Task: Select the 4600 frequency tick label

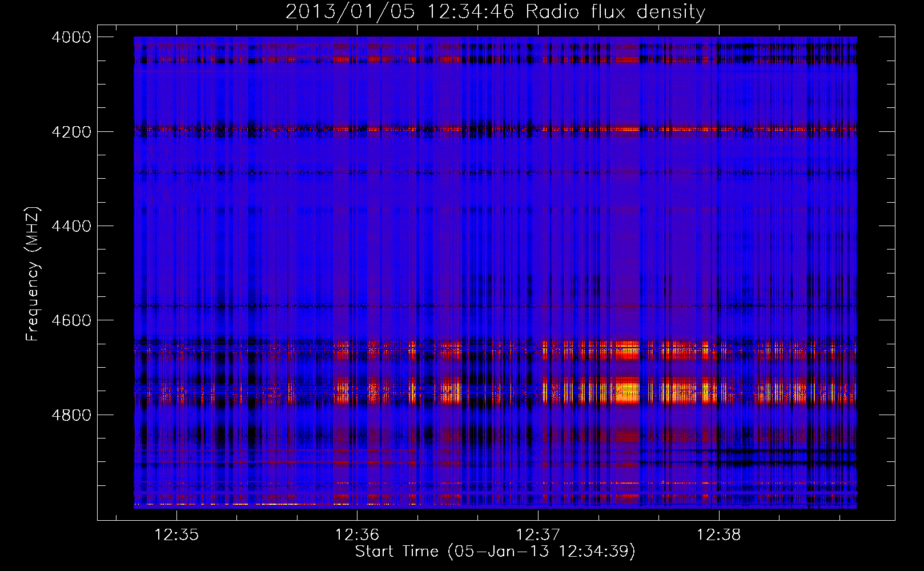Action: [71, 320]
